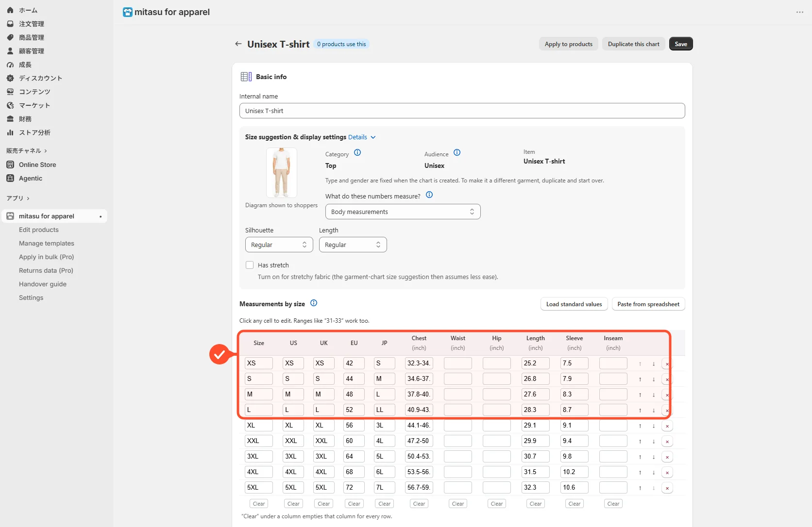The height and width of the screenshot is (527, 812).
Task: Clear the JP column
Action: click(x=385, y=504)
